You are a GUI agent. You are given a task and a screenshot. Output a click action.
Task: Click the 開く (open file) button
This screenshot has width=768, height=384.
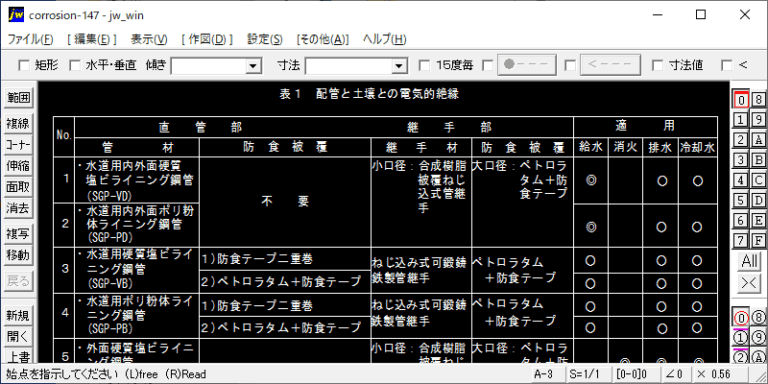pos(18,336)
